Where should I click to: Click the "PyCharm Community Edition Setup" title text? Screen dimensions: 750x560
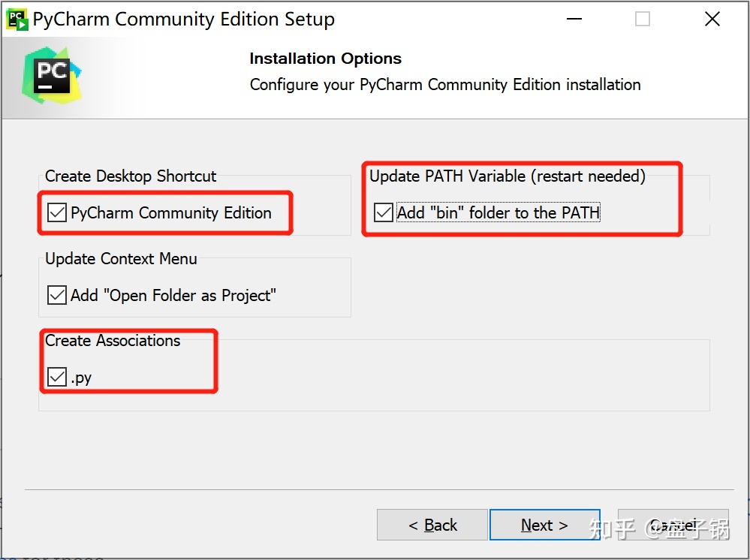184,20
